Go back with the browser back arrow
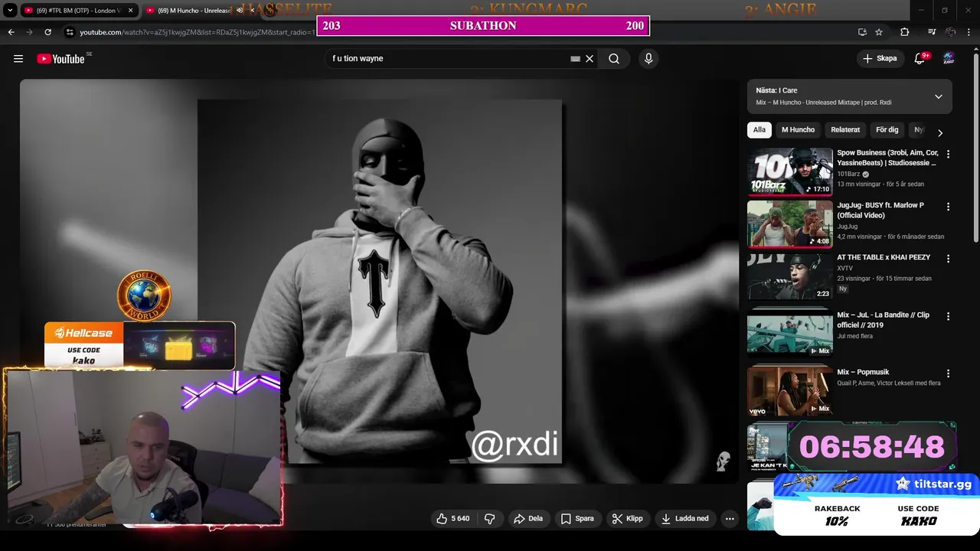Image resolution: width=980 pixels, height=551 pixels. (x=11, y=32)
